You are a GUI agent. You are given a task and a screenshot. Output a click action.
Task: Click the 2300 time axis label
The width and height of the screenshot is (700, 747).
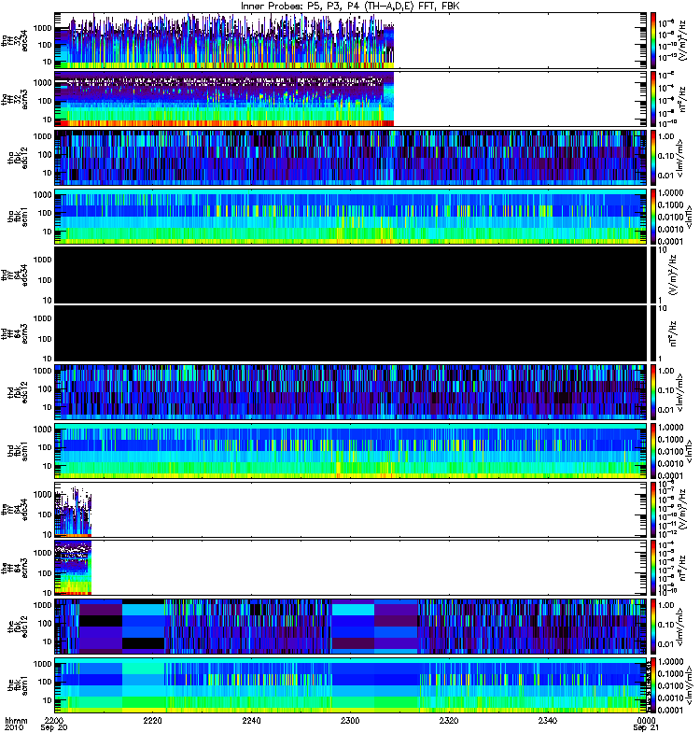tap(350, 720)
